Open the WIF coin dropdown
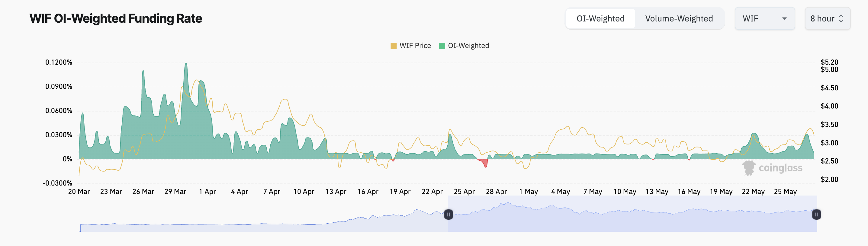868x246 pixels. 764,18
